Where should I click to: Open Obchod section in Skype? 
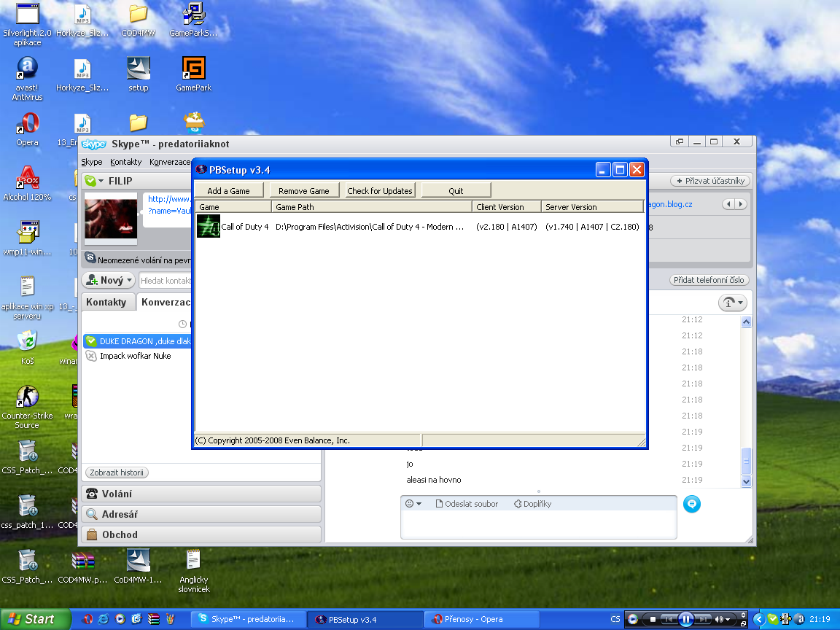coord(201,534)
